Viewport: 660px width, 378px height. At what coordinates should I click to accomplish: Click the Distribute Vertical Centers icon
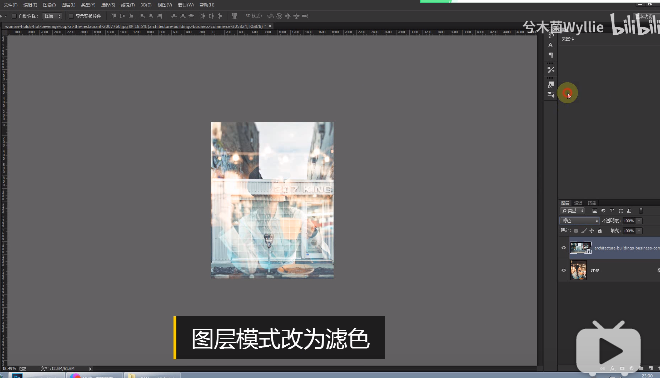click(x=183, y=16)
